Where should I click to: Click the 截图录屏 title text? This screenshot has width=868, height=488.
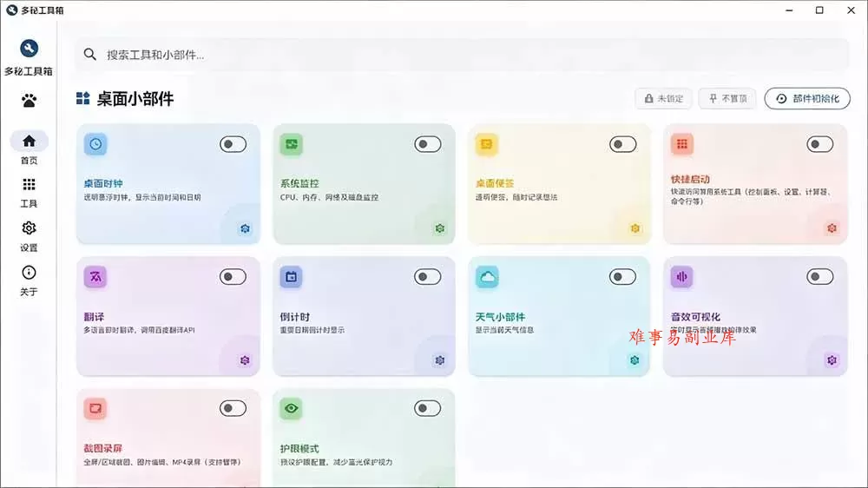click(103, 449)
